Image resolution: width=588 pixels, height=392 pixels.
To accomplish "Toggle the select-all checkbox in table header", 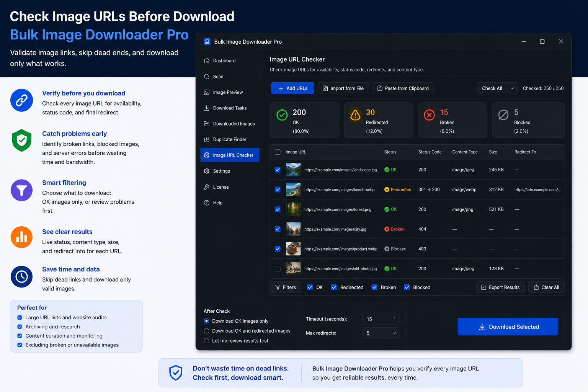I will click(278, 152).
